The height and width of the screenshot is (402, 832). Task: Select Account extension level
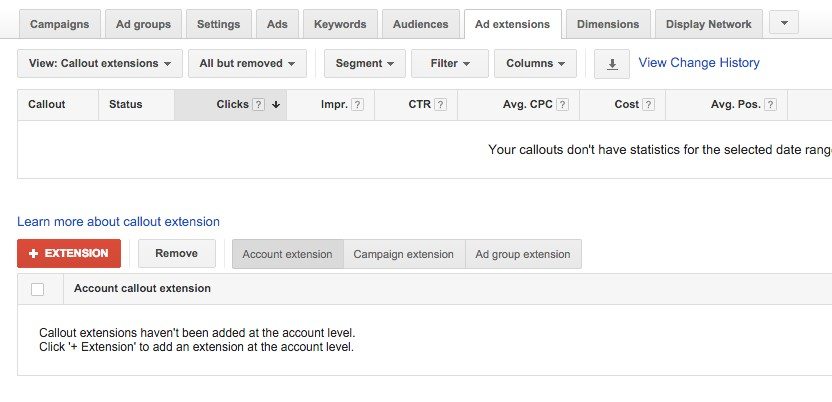point(288,254)
